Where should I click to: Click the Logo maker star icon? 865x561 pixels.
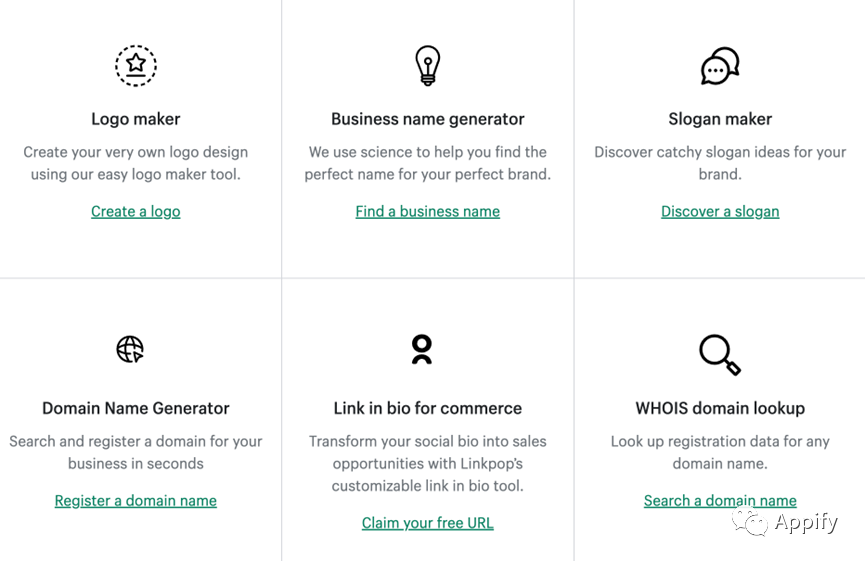(x=136, y=66)
